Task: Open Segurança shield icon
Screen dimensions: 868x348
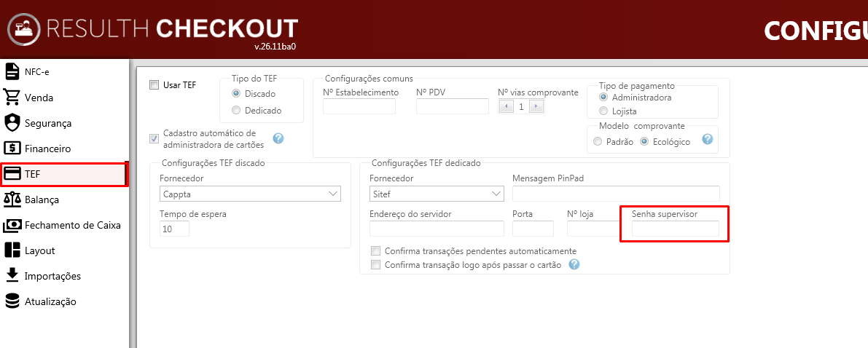Action: click(x=12, y=123)
